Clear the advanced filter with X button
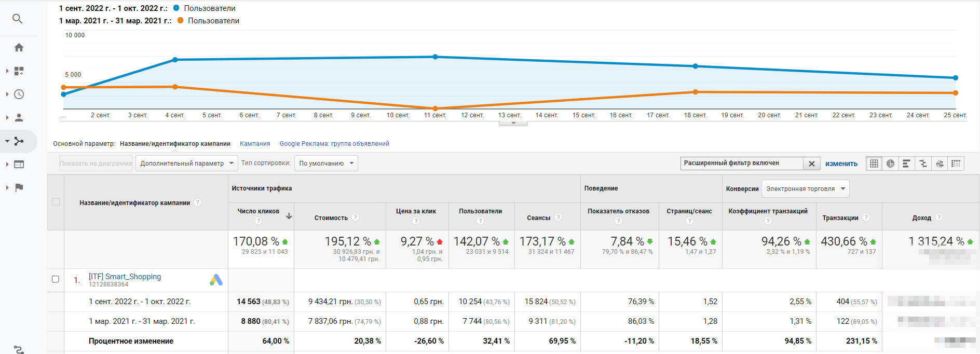This screenshot has width=980, height=354. 811,164
